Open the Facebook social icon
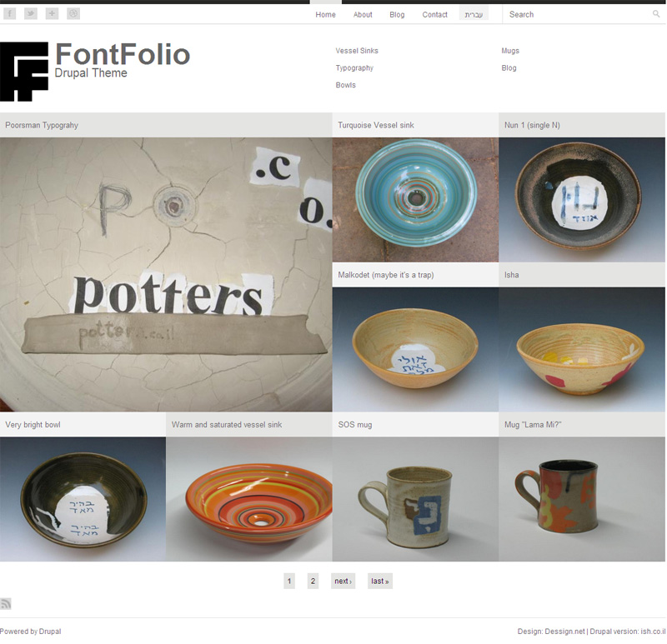 click(x=9, y=13)
